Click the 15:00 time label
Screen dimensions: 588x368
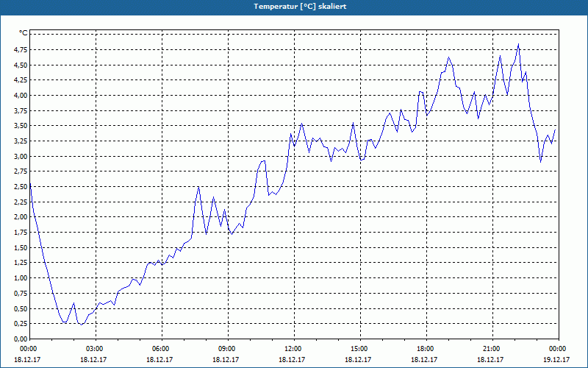click(x=360, y=349)
